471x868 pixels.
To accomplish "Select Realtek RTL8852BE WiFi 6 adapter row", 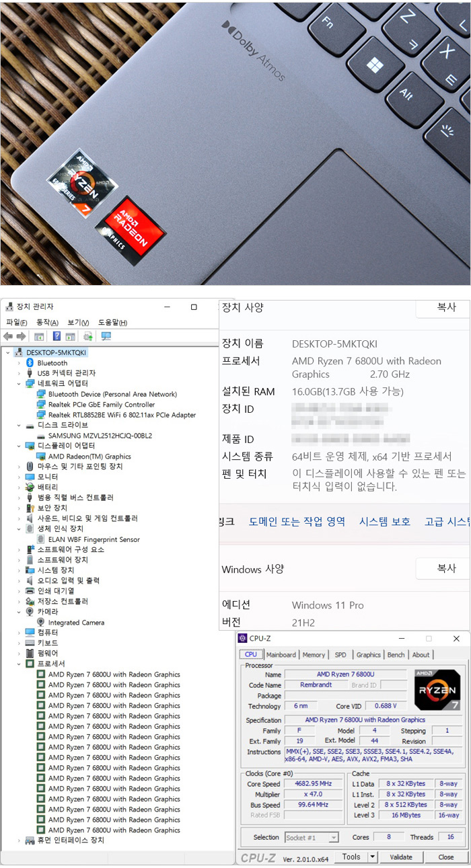I will coord(122,416).
